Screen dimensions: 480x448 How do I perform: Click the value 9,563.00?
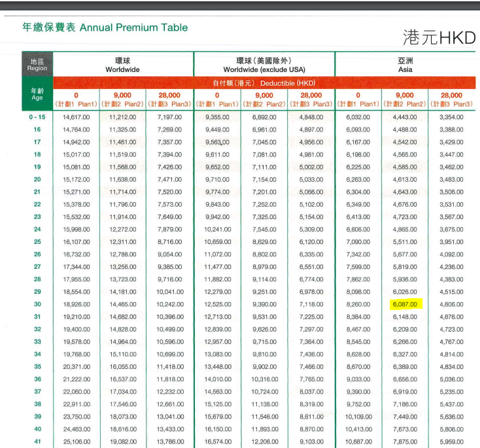(x=217, y=143)
